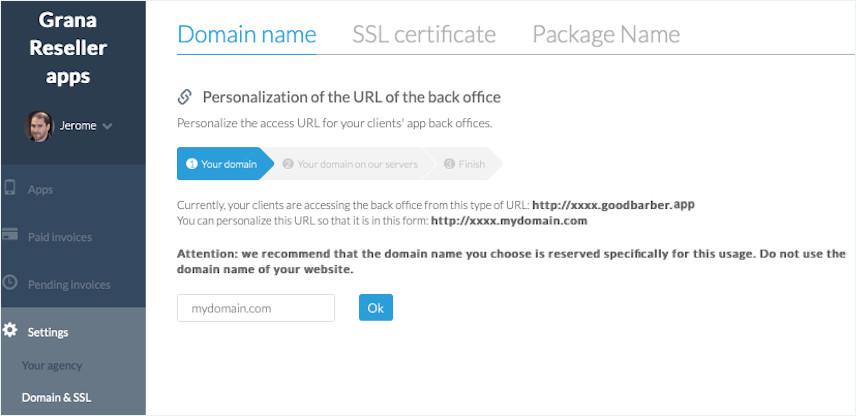Click the link icon beside Personalization heading

184,97
